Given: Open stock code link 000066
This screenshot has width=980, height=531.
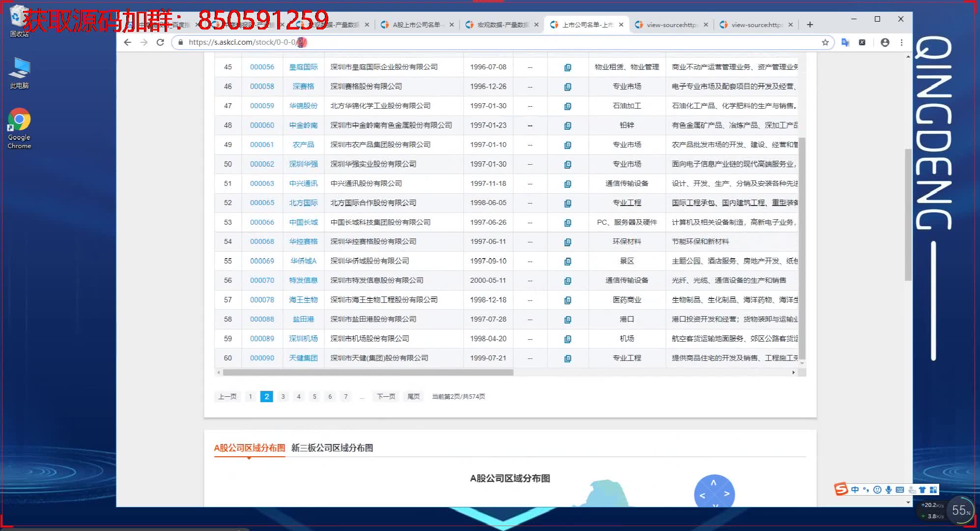Looking at the screenshot, I should pyautogui.click(x=262, y=222).
